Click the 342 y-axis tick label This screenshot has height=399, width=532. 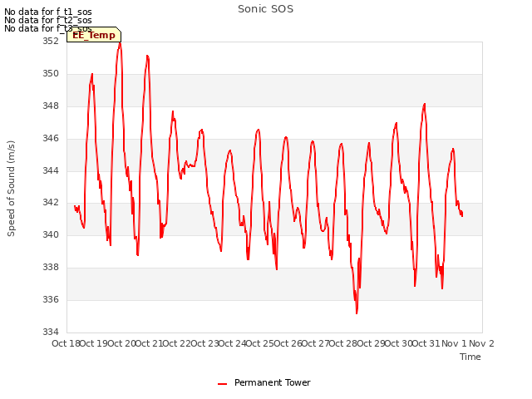pyautogui.click(x=51, y=203)
